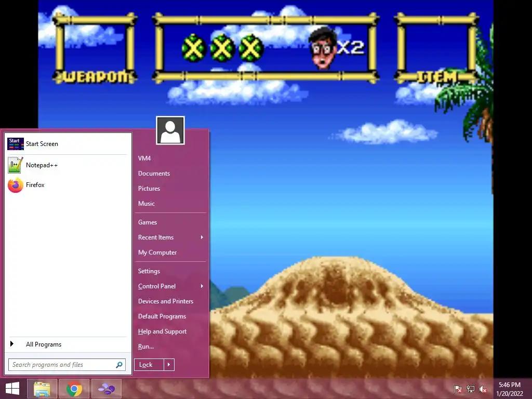Image resolution: width=532 pixels, height=399 pixels.
Task: Click the Recent Items label
Action: tap(156, 237)
